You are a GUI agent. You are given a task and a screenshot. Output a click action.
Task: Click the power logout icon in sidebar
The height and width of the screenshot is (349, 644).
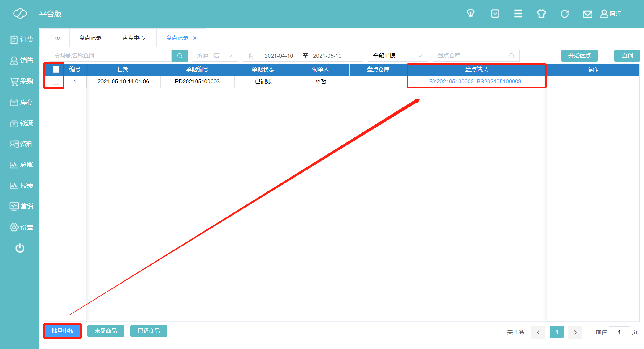(20, 248)
